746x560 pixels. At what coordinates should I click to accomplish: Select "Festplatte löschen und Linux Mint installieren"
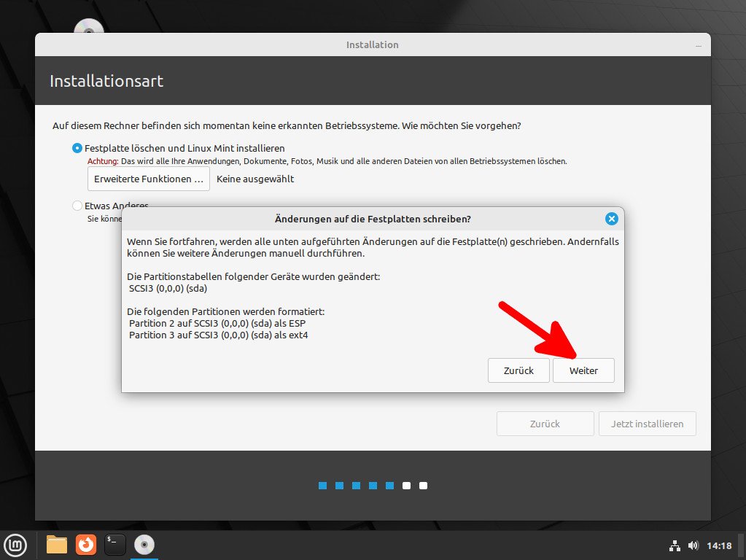[x=77, y=148]
